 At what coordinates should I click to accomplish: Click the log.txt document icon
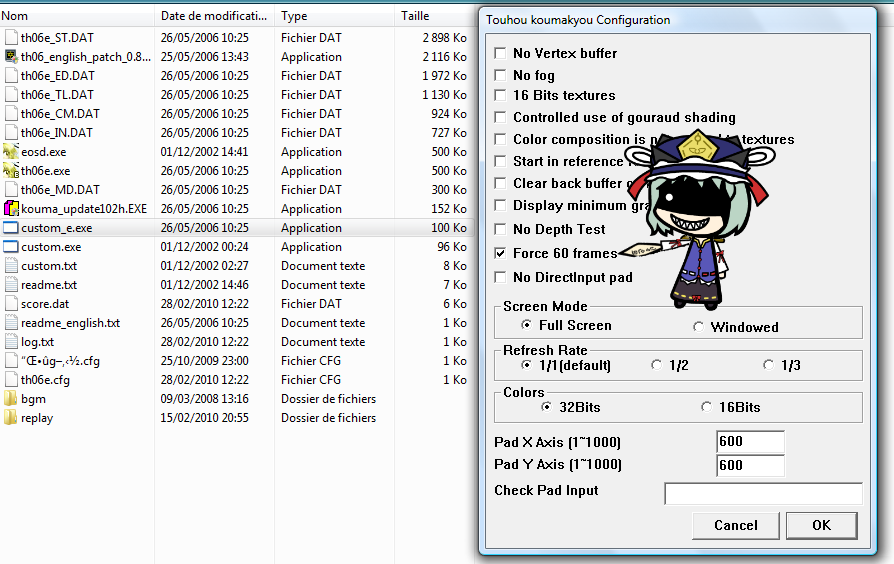11,342
